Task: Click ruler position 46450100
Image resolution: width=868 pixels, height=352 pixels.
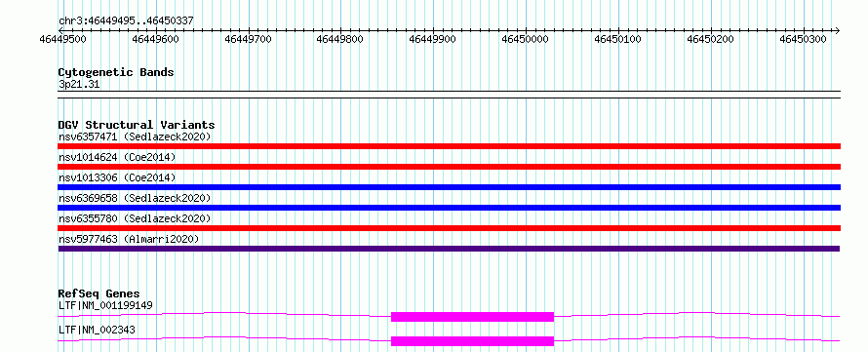Action: click(617, 39)
